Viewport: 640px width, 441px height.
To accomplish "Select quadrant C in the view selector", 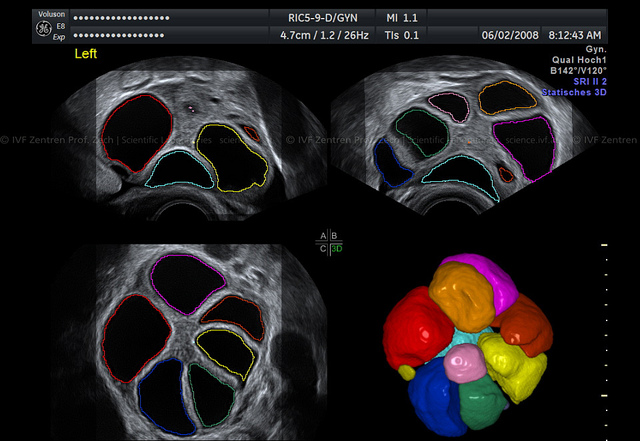I will tap(322, 248).
